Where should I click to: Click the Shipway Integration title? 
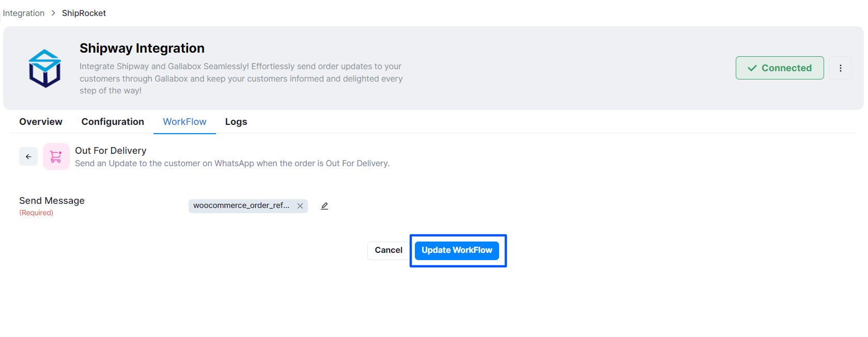pos(142,48)
